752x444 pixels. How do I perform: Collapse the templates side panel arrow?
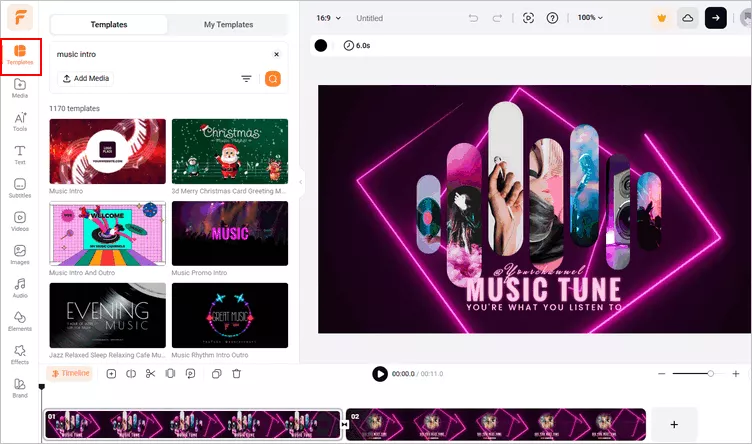click(x=301, y=182)
